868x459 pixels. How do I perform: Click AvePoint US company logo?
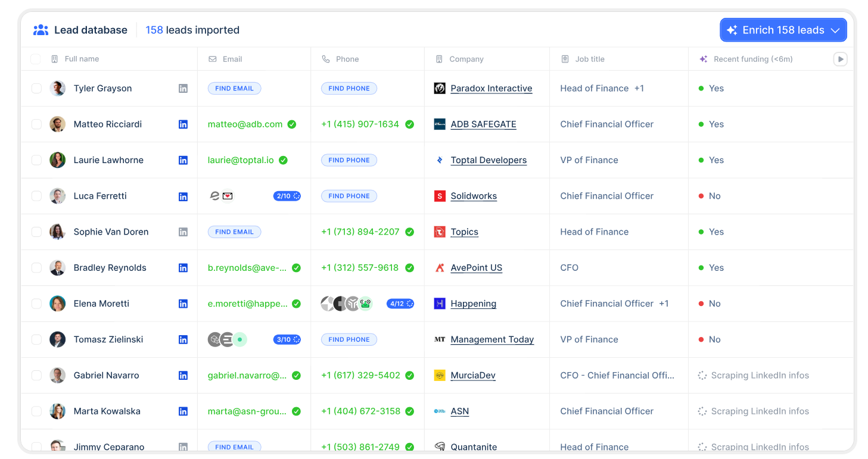pyautogui.click(x=440, y=268)
